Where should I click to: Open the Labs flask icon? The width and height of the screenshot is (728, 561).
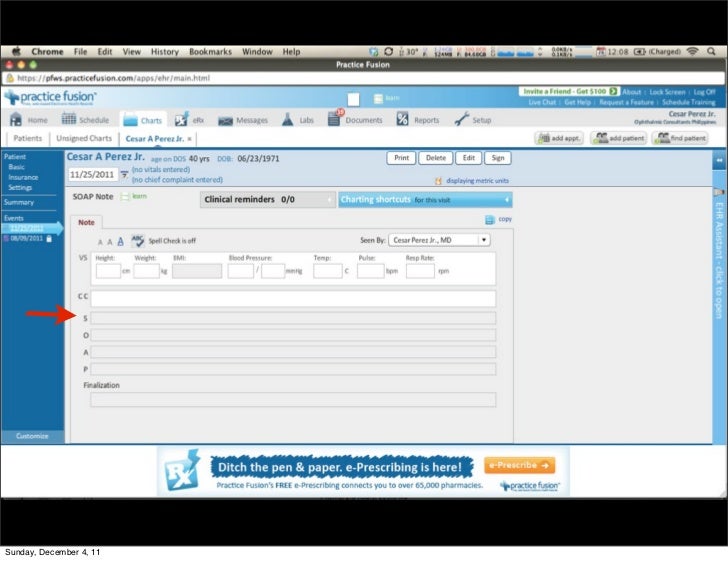coord(288,119)
